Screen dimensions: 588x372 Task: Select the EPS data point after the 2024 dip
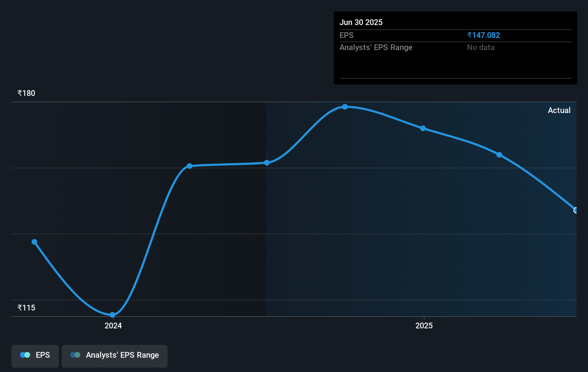(190, 166)
